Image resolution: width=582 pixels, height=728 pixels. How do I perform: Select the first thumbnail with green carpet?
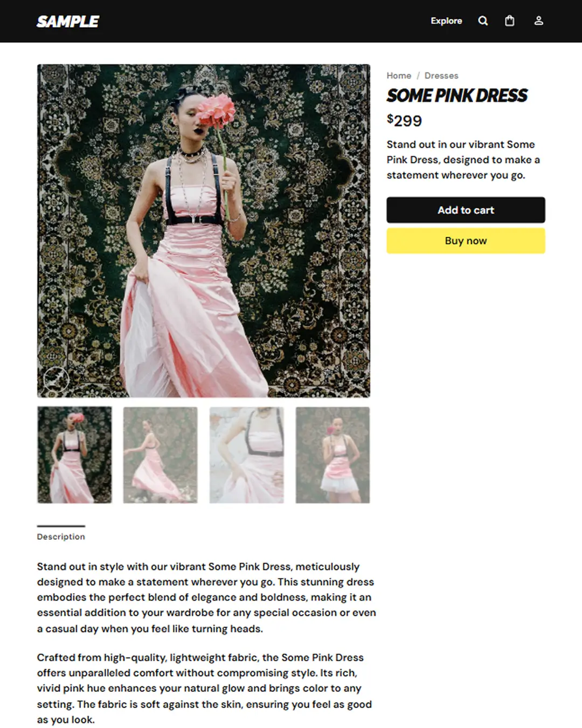74,455
